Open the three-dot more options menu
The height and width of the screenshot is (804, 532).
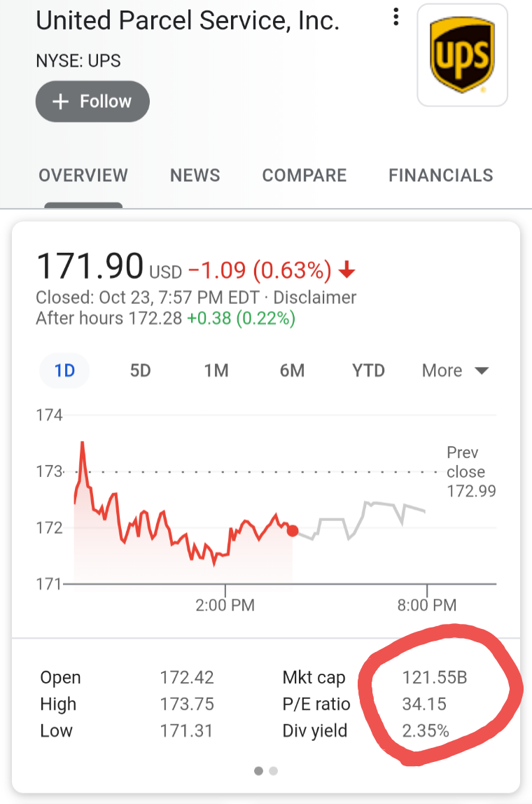click(395, 17)
